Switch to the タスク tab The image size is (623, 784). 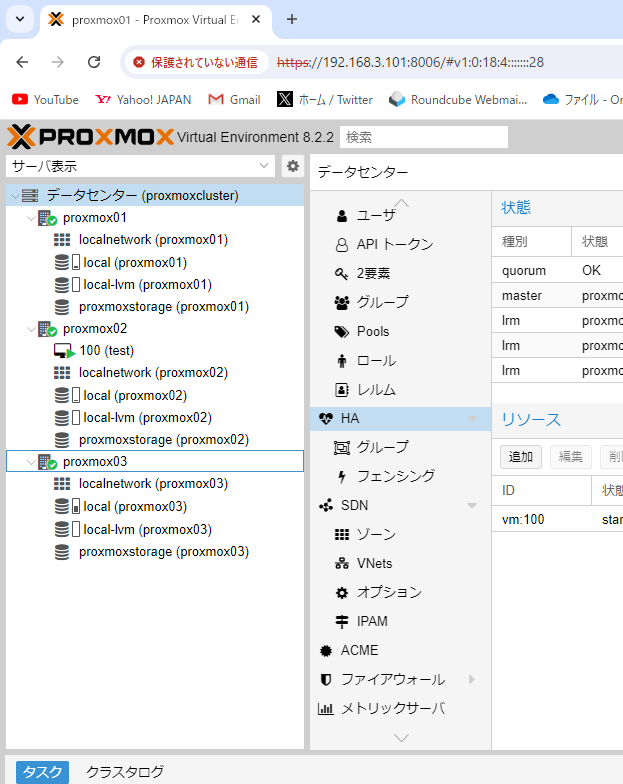point(42,772)
